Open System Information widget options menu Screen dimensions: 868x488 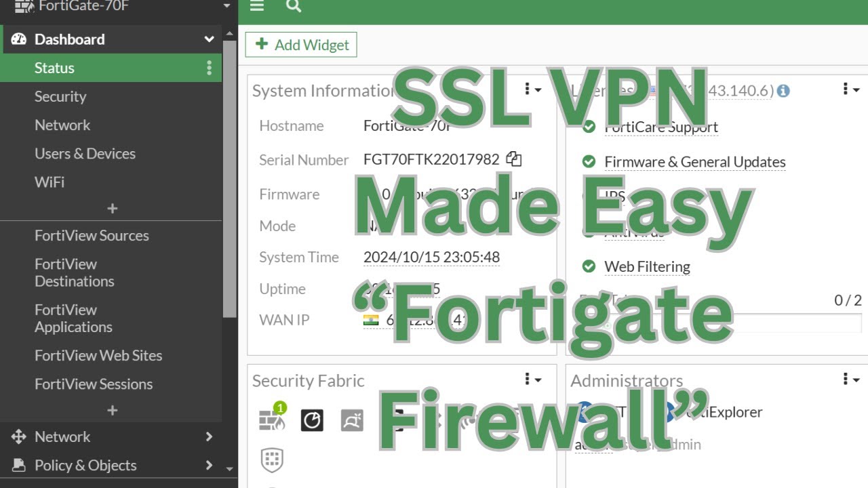(533, 89)
